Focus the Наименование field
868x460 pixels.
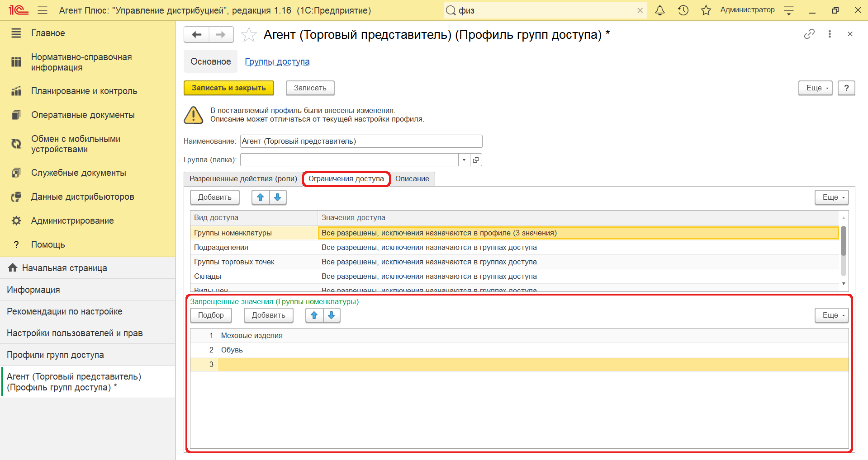tap(361, 141)
